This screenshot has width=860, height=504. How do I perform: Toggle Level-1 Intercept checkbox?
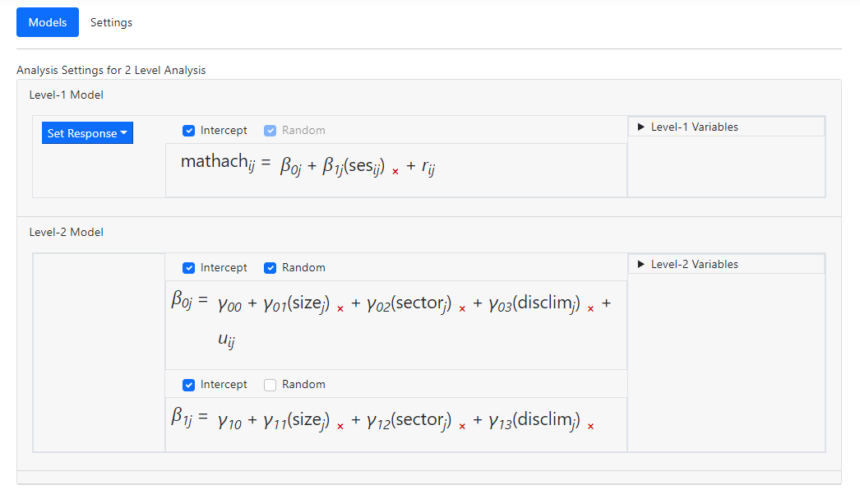[x=189, y=131]
